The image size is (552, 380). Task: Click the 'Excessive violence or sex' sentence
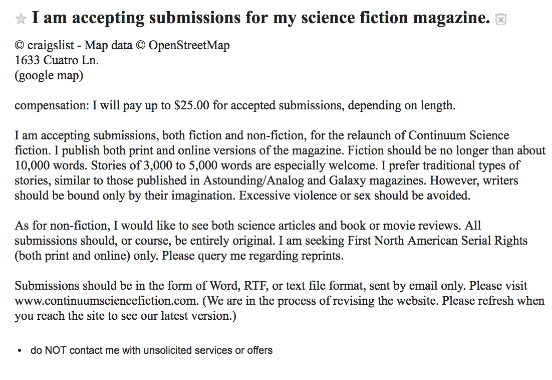(x=355, y=195)
